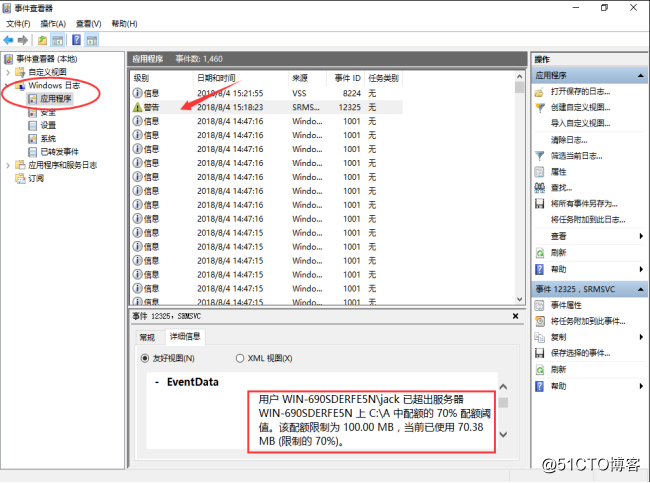The width and height of the screenshot is (650, 483).
Task: Click the up-one-level folder toolbar icon
Action: (x=42, y=40)
